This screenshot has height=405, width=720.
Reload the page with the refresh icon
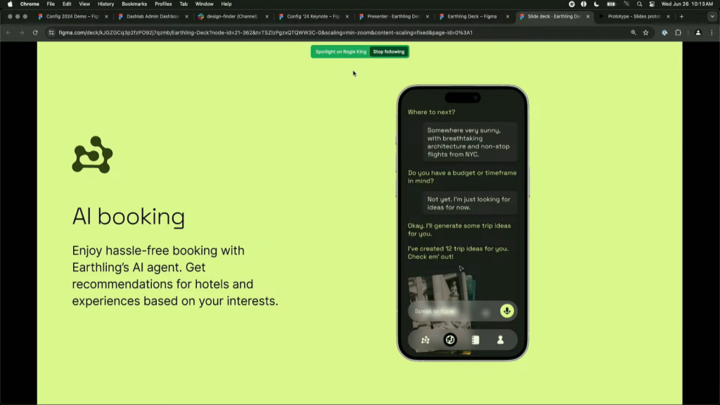tap(35, 33)
